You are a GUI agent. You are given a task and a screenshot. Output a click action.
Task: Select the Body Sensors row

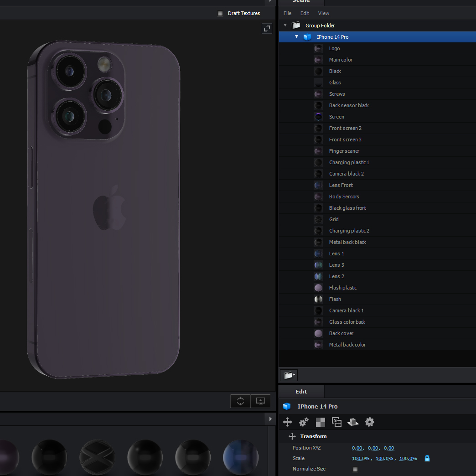click(x=378, y=197)
